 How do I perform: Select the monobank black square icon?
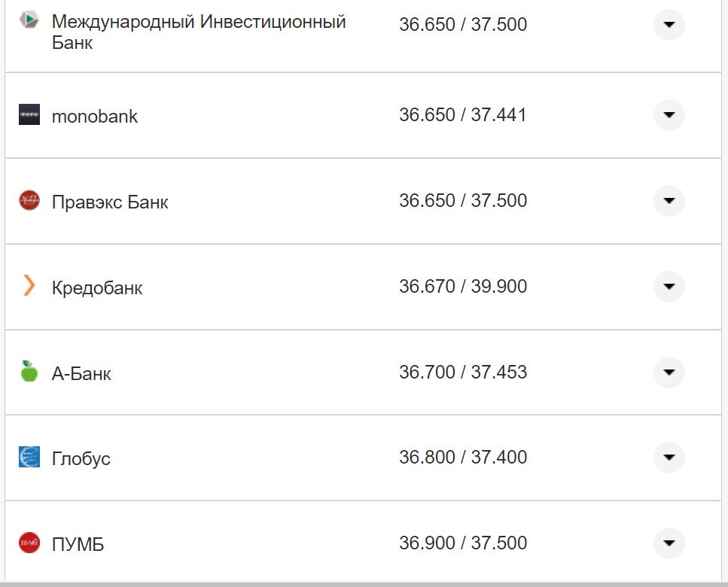pyautogui.click(x=29, y=115)
